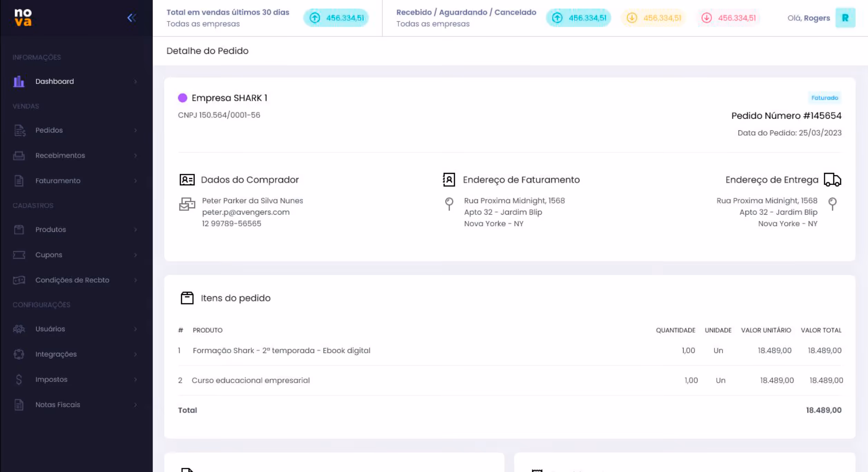Click the order items box icon
This screenshot has width=868, height=472.
(x=187, y=298)
